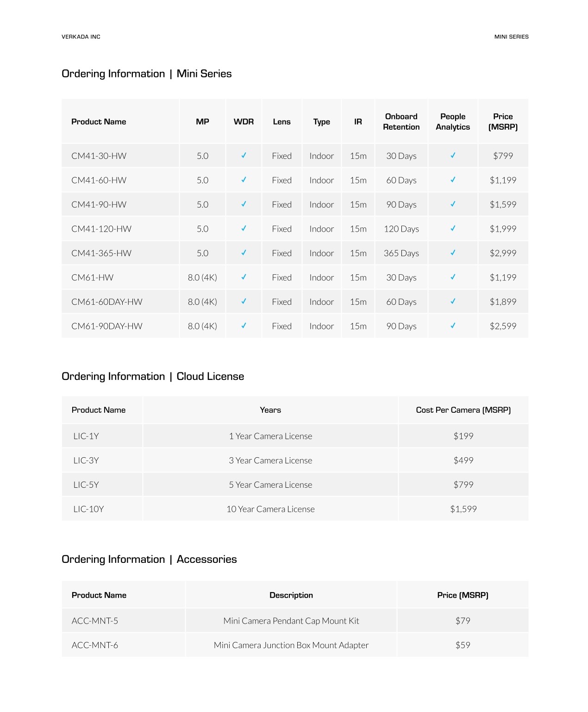The width and height of the screenshot is (588, 712).
Task: Click People Analytics checkmark for CM41-365-HW
Action: [453, 253]
